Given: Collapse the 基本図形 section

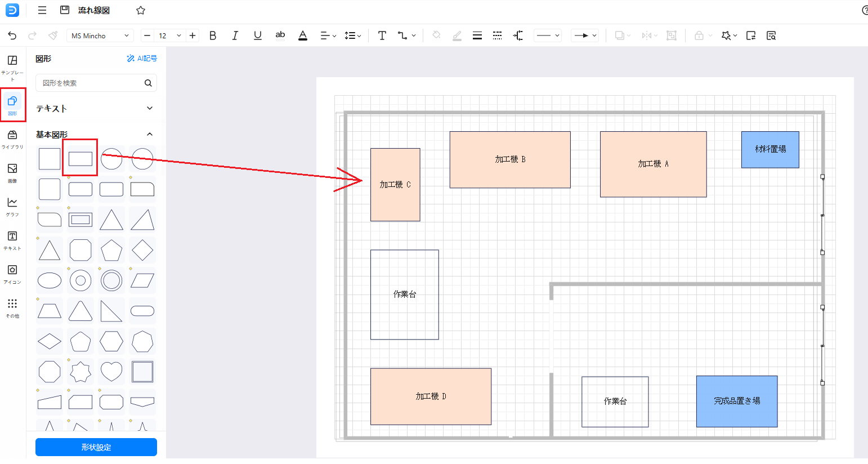Looking at the screenshot, I should (149, 134).
